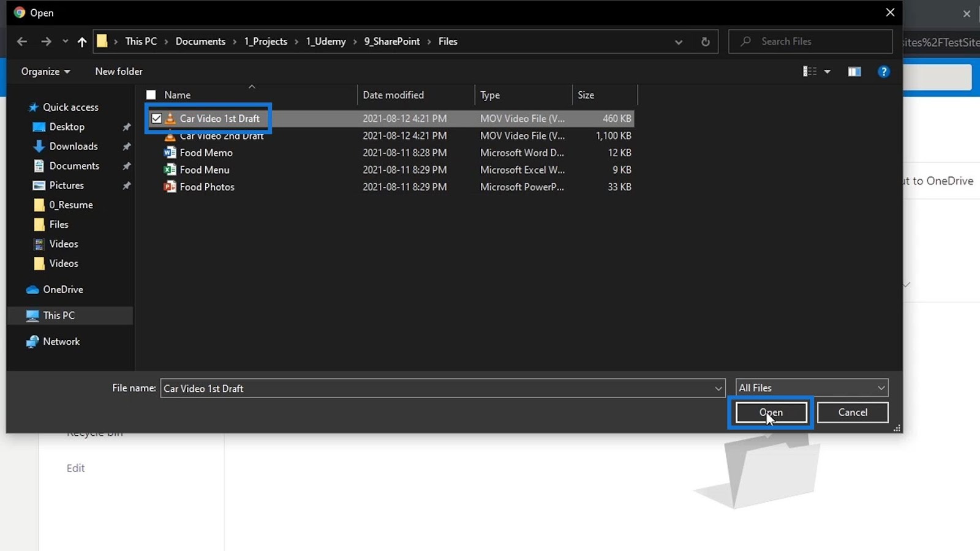The height and width of the screenshot is (551, 980).
Task: Toggle the select-all checkbox in header
Action: pos(151,95)
